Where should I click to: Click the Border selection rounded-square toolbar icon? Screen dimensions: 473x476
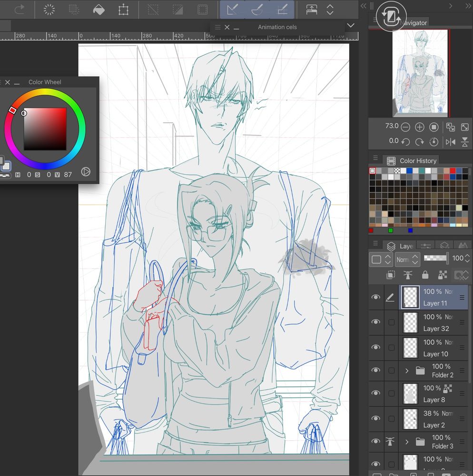202,10
